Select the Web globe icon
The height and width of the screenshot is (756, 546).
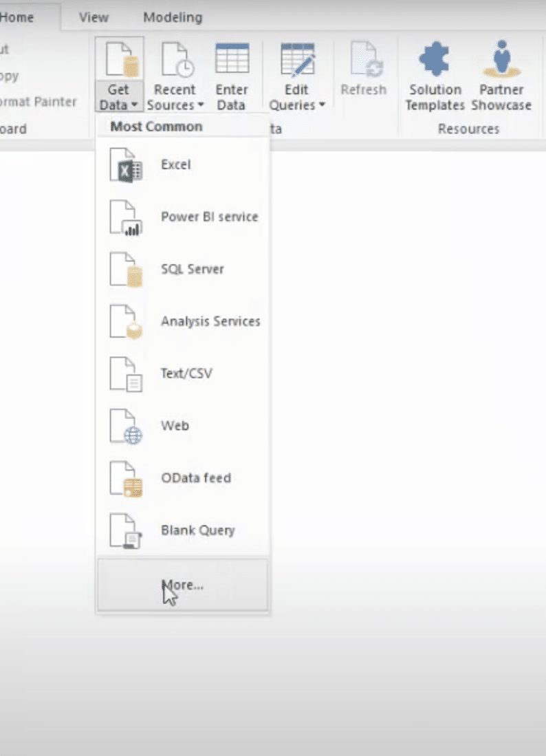[125, 426]
